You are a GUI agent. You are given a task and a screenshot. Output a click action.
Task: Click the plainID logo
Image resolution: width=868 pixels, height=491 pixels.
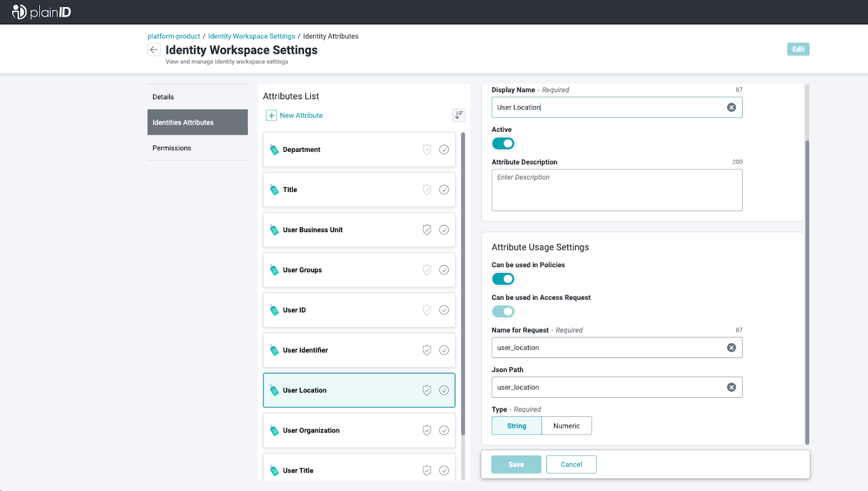(41, 12)
